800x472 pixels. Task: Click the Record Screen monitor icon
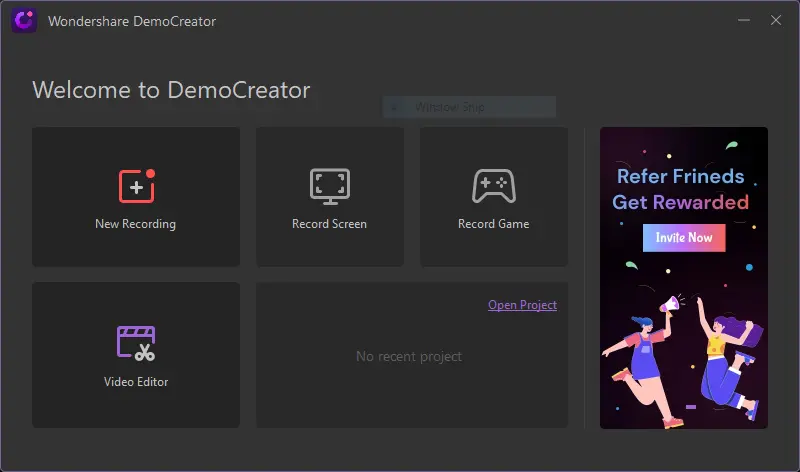[330, 186]
